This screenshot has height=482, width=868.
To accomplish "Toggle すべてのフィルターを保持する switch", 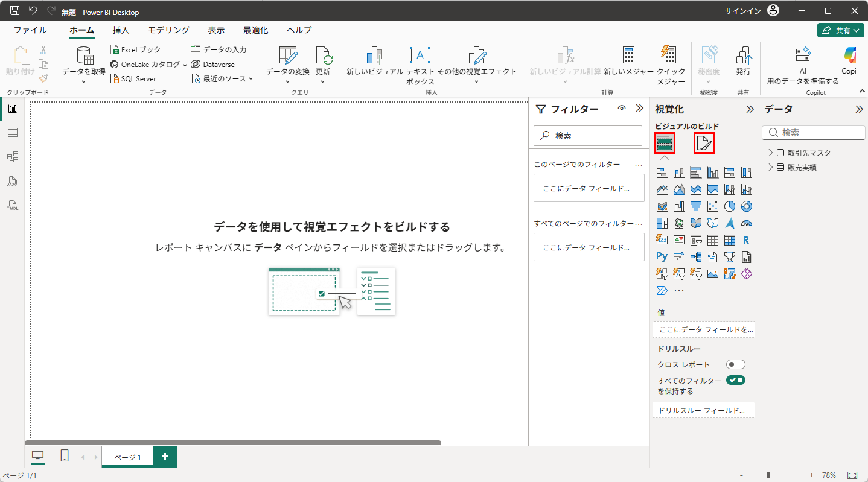I will 736,380.
